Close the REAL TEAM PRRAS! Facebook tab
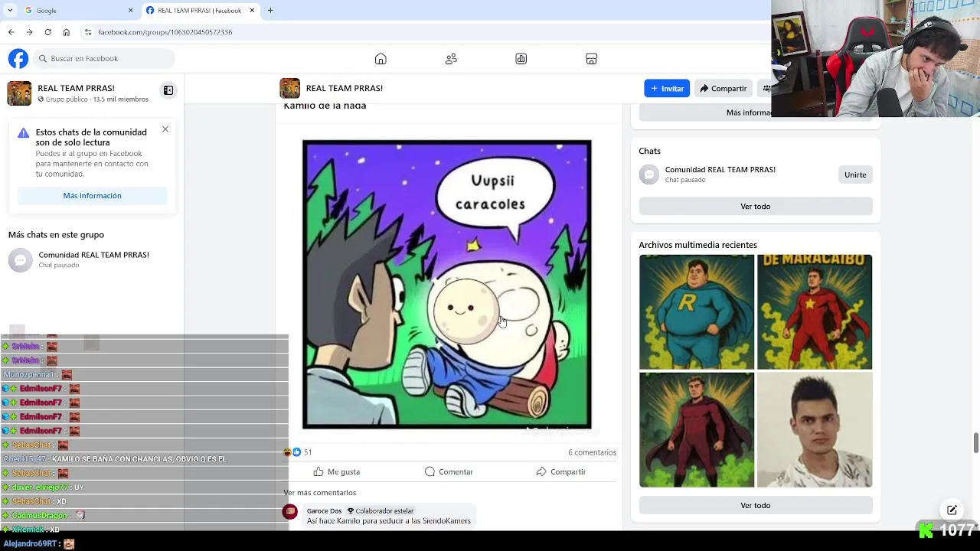 coord(252,11)
